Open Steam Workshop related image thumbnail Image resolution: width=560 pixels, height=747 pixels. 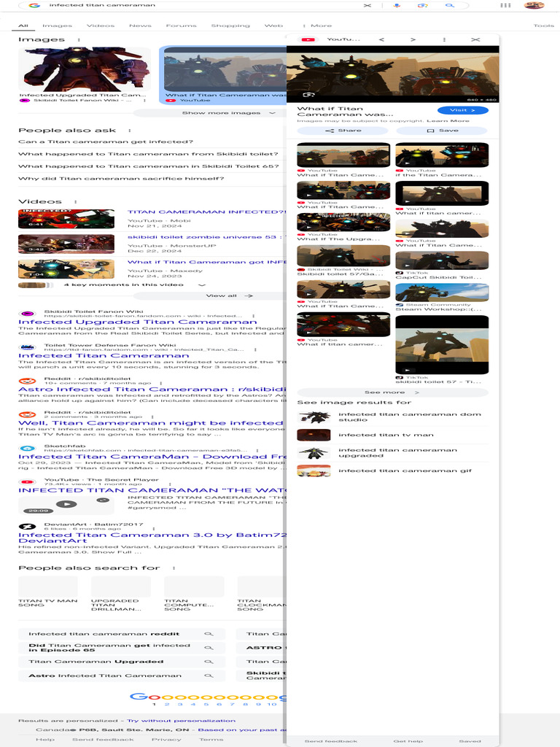point(442,292)
